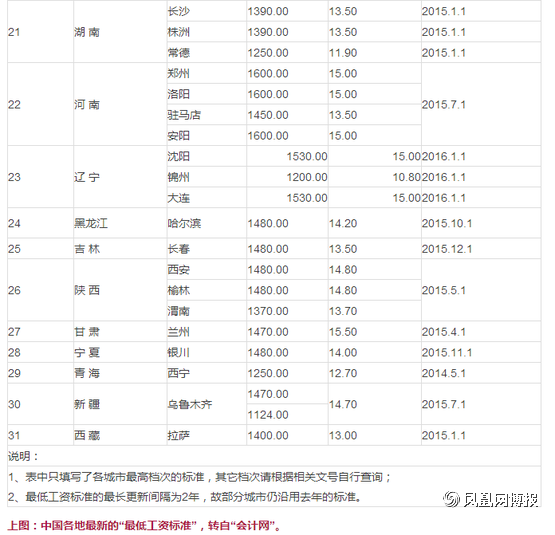Image resolution: width=555 pixels, height=535 pixels.
Task: Select the 哈尔滨 city cell
Action: [x=206, y=223]
